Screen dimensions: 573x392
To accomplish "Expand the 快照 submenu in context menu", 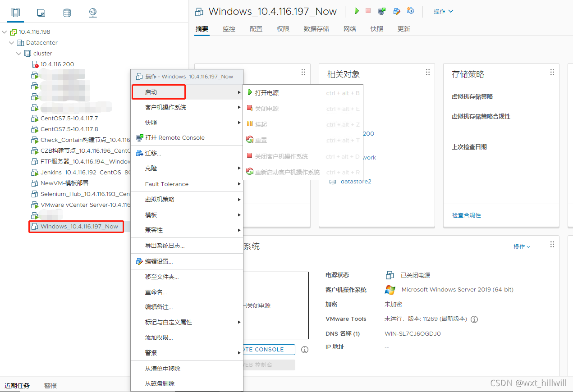I will (187, 123).
